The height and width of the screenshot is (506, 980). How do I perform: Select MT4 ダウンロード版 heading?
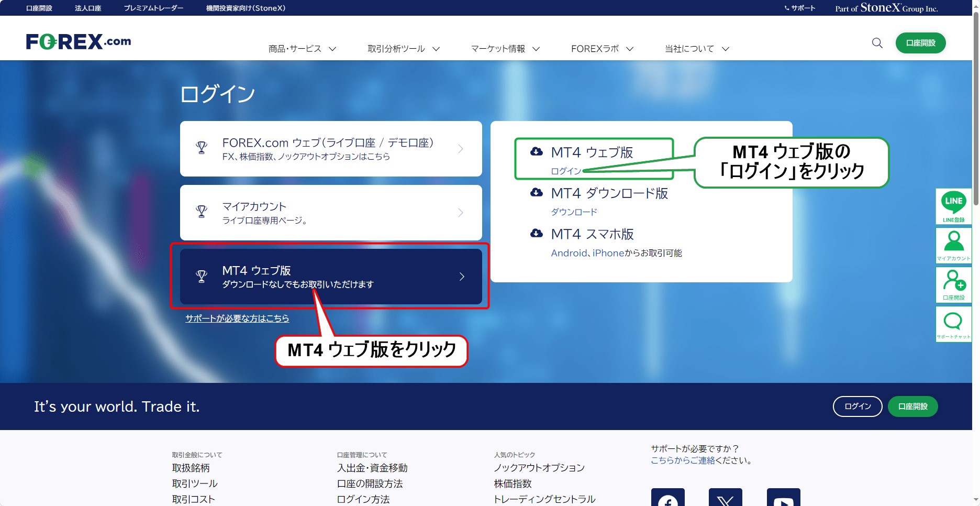click(x=610, y=193)
